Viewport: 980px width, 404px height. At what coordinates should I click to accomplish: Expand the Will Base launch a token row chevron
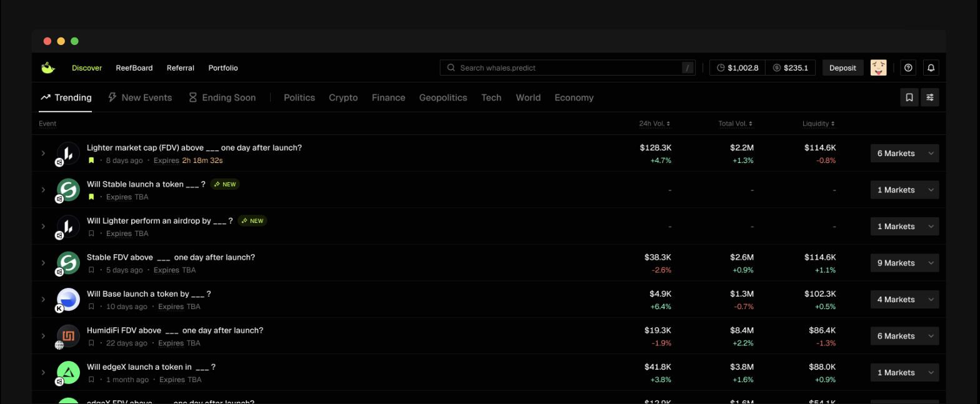point(43,299)
